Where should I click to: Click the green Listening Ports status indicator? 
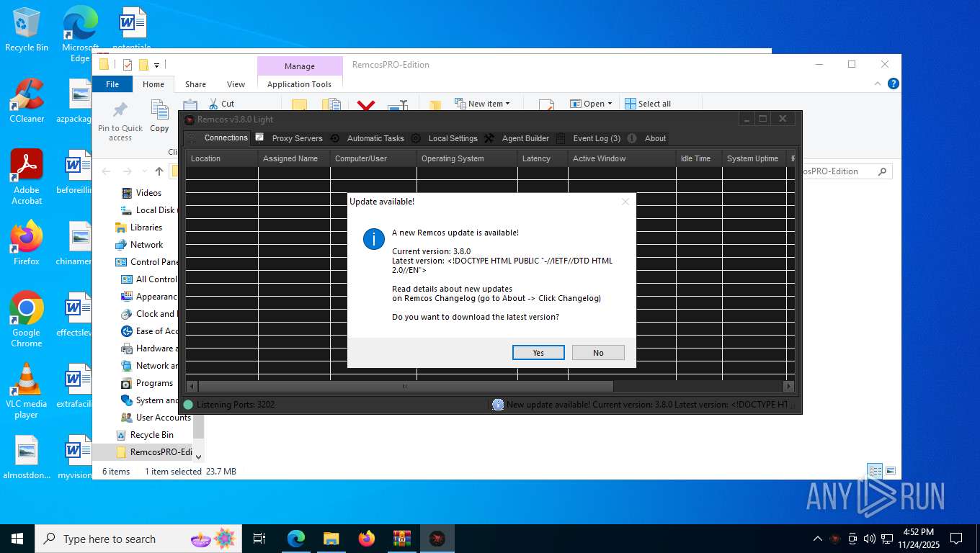[189, 405]
